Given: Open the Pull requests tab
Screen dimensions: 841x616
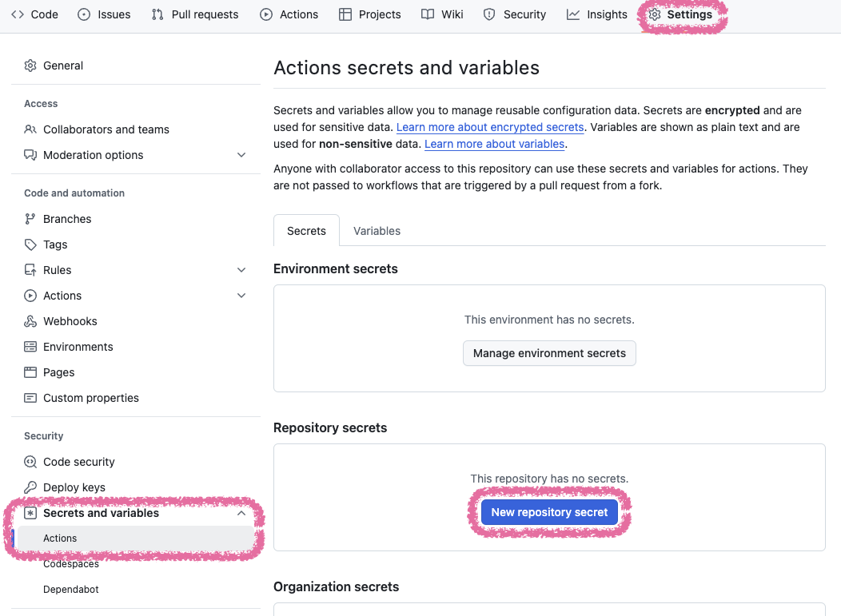Looking at the screenshot, I should coord(195,14).
